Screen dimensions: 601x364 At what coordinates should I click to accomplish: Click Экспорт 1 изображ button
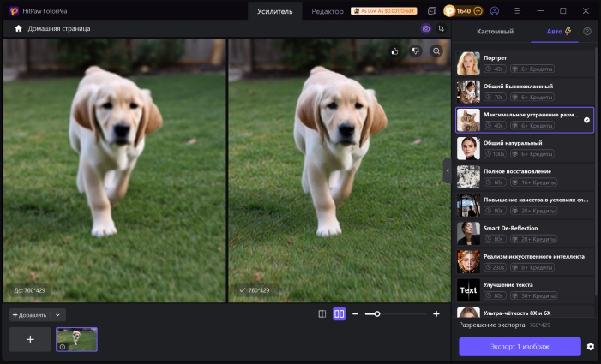point(520,346)
